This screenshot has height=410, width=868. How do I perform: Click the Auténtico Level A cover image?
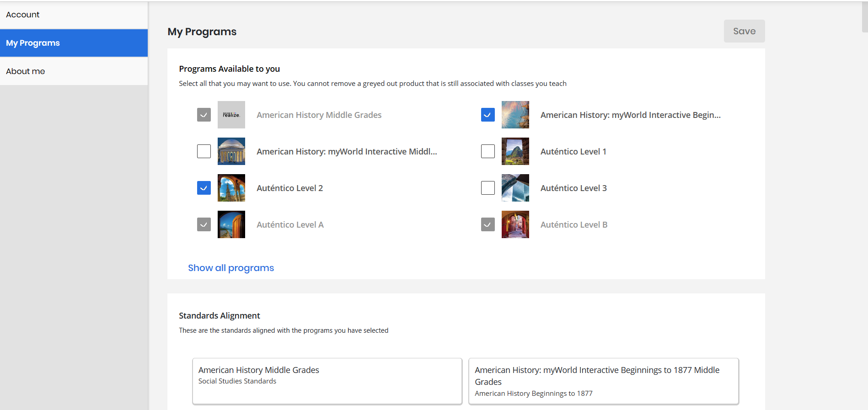click(x=231, y=224)
